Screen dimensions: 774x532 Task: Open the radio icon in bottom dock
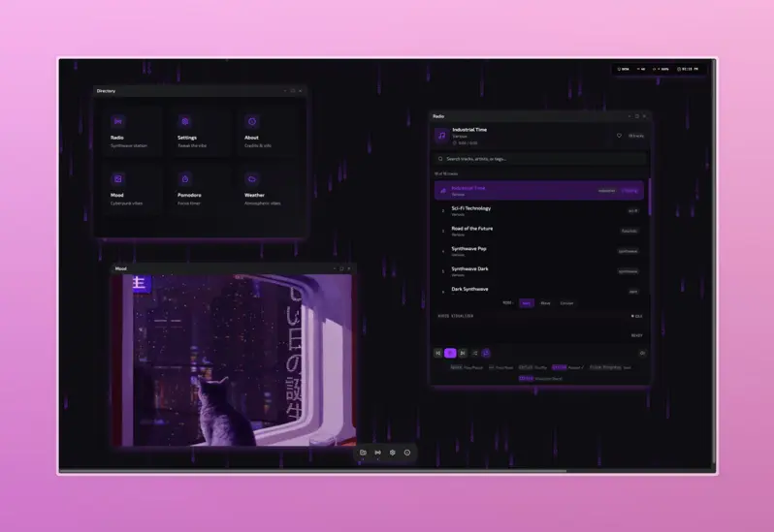(377, 453)
